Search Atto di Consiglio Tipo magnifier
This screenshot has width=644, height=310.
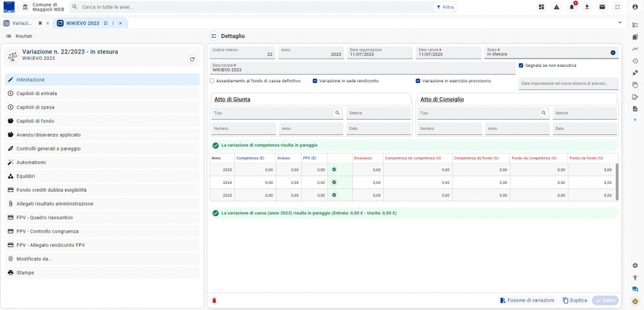click(x=544, y=113)
